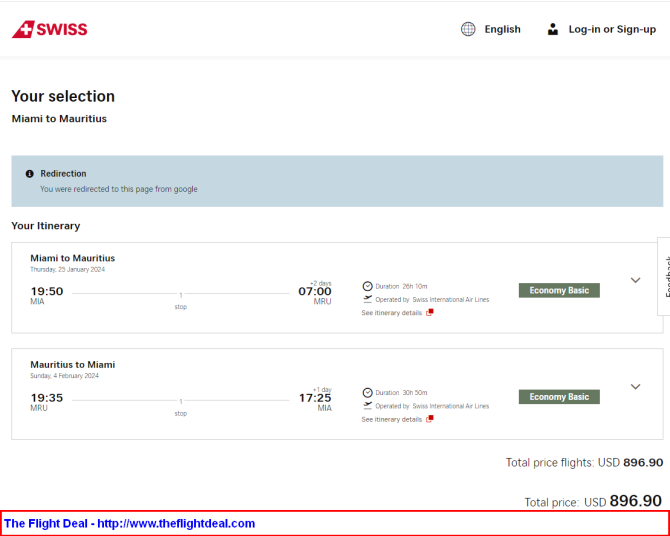
Task: Click the Your selection heading
Action: 63,96
